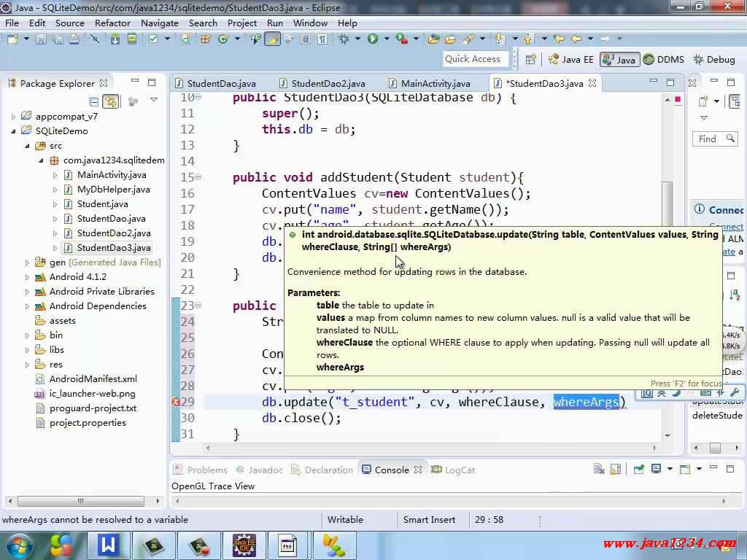
Task: Click the Next Annotation arrow icon
Action: tap(499, 39)
